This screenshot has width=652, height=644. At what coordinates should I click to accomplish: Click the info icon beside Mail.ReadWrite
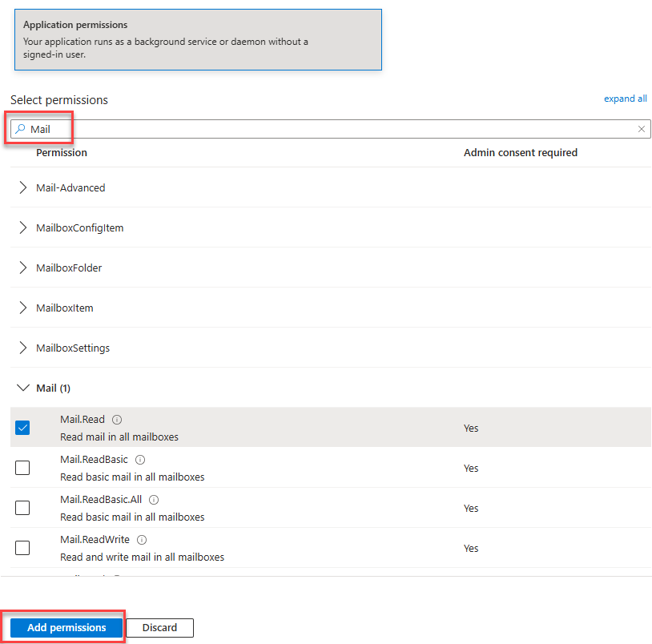coord(141,540)
